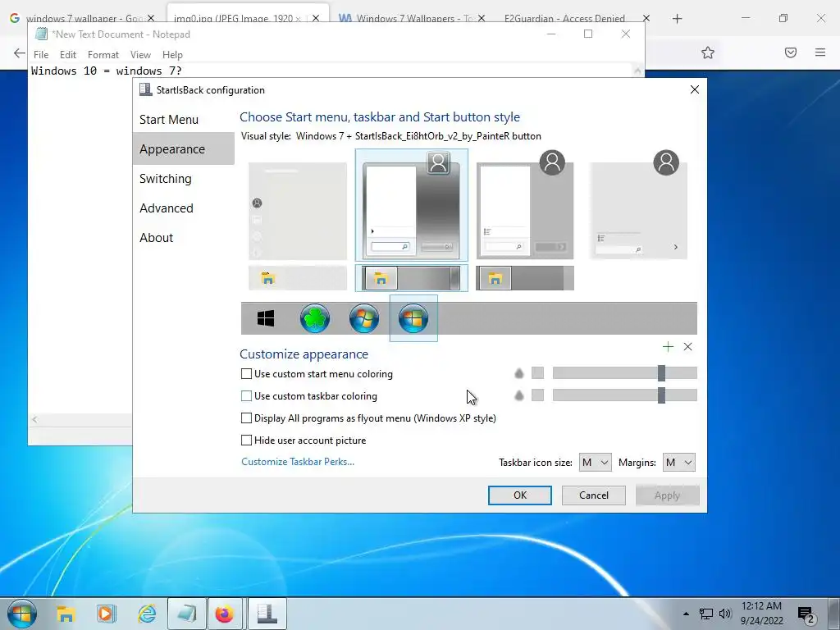Screen dimensions: 840x630
Task: Open Notepad Edit menu
Action: (x=67, y=55)
